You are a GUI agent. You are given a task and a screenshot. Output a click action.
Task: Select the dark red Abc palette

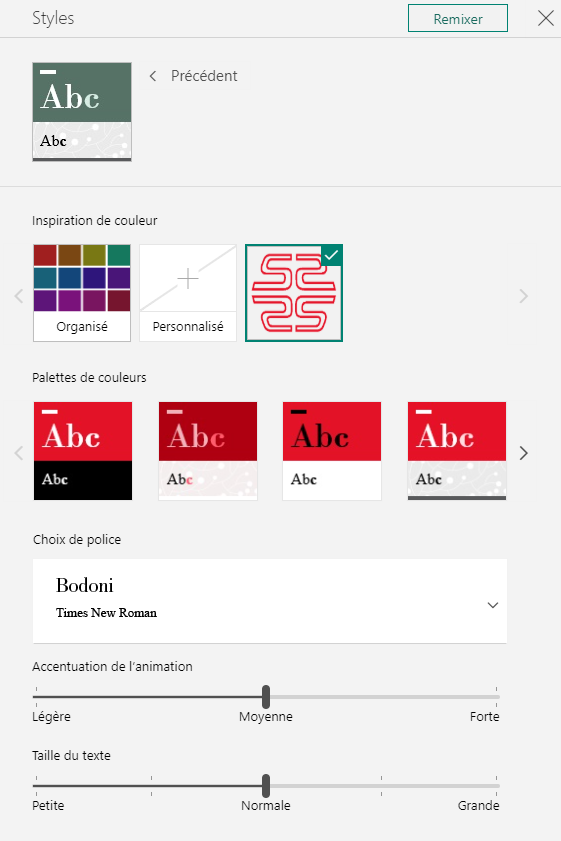pos(208,451)
